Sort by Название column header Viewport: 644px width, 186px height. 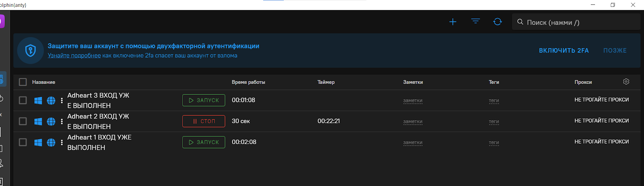tap(43, 82)
